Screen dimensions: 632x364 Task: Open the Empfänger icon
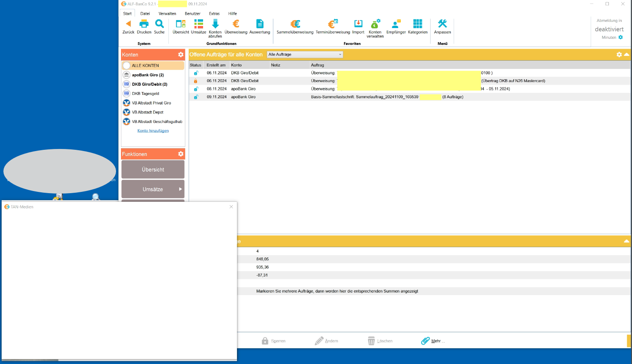[396, 24]
